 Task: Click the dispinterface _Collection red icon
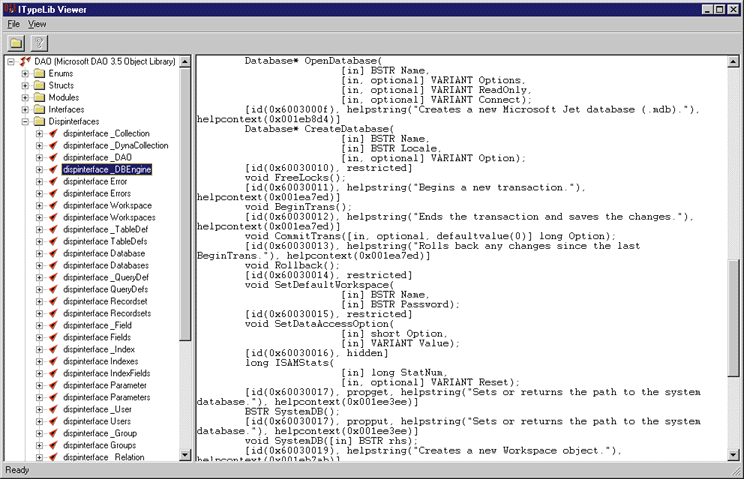pyautogui.click(x=53, y=134)
